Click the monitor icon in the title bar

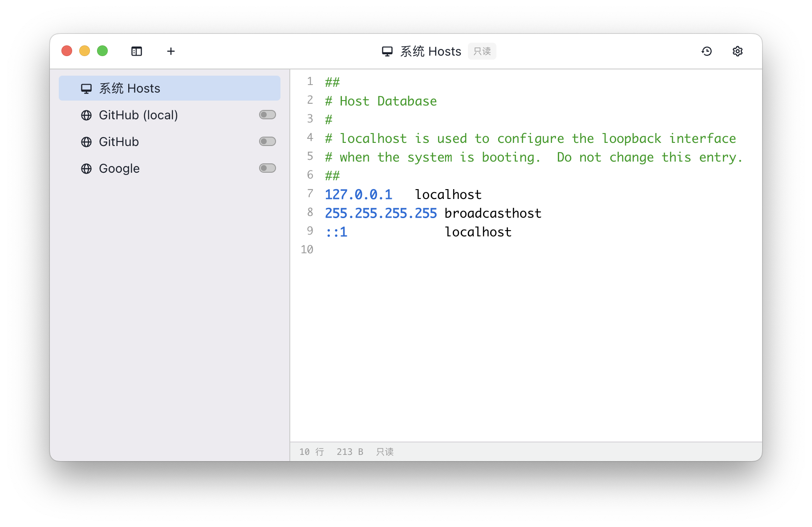click(x=387, y=51)
